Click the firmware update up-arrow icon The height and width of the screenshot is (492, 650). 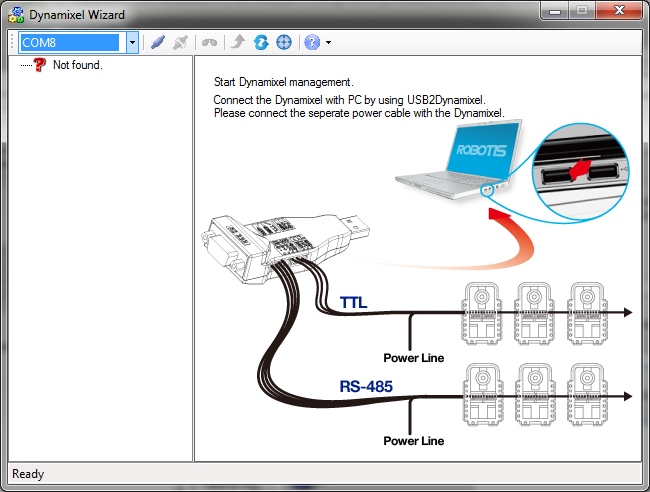[x=237, y=43]
